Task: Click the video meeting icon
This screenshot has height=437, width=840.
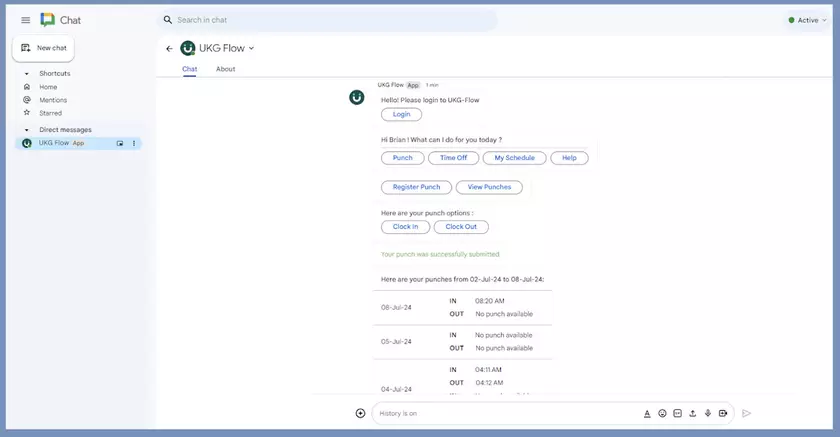Action: pyautogui.click(x=723, y=413)
